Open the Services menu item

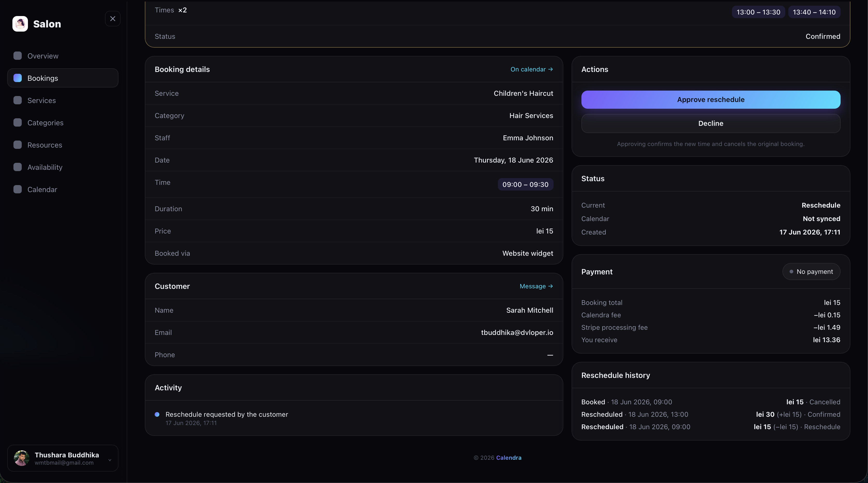coord(63,100)
